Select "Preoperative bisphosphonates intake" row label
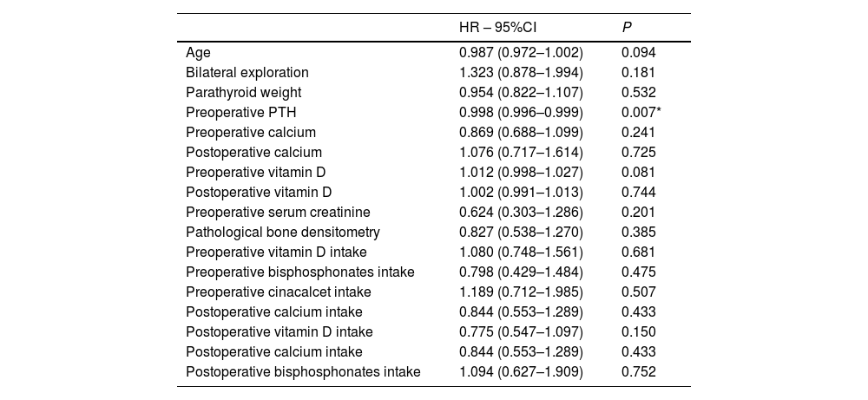This screenshot has width=868, height=400. coord(299,272)
